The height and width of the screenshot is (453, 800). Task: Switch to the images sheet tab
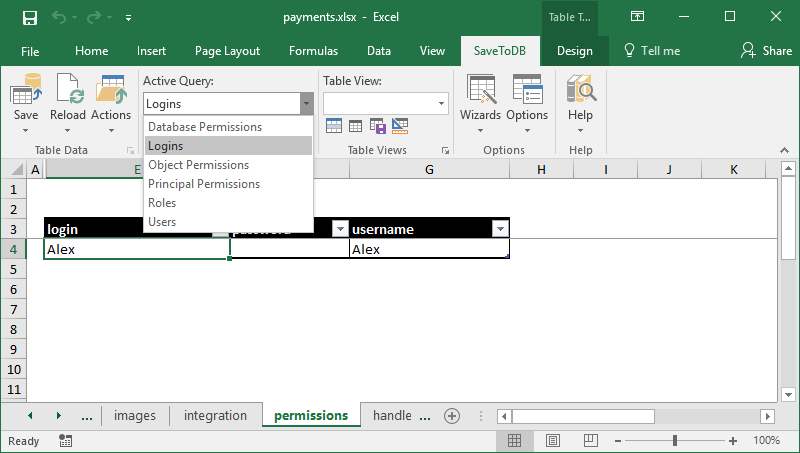pos(135,416)
